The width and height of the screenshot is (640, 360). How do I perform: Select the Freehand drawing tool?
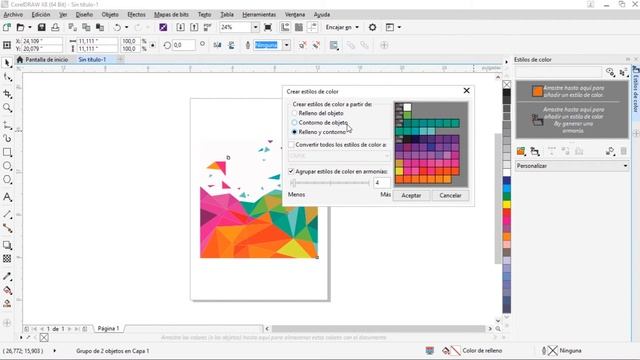(7, 125)
